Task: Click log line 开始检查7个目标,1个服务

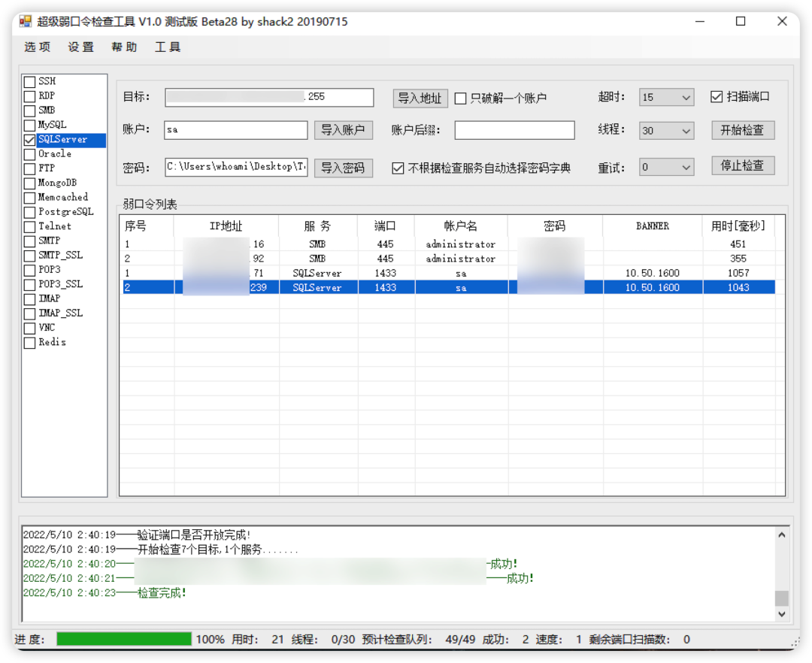Action: tap(161, 549)
